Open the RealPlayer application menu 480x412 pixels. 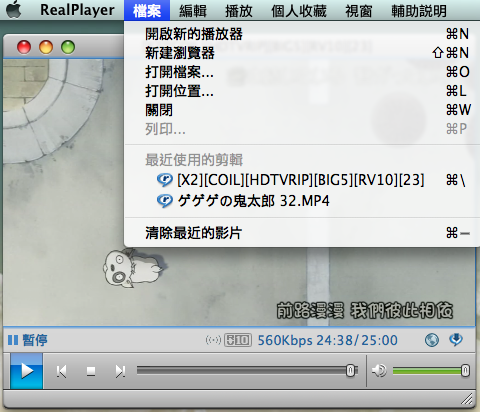(77, 10)
